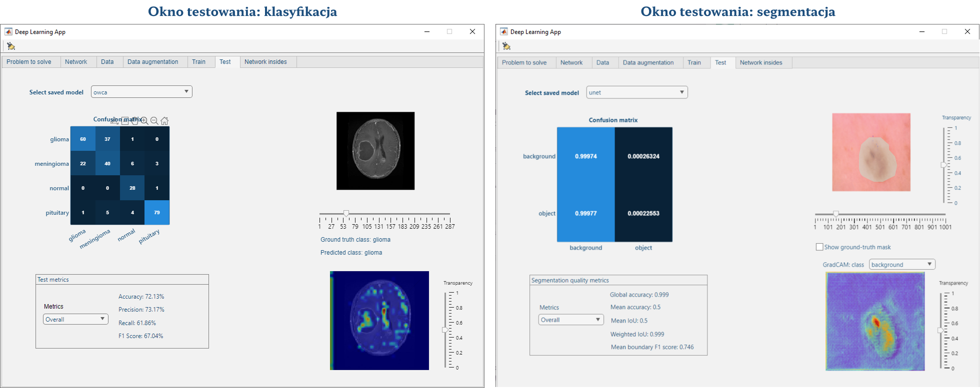The width and height of the screenshot is (980, 388).
Task: Switch to Network insides tab in classification window
Action: 265,62
